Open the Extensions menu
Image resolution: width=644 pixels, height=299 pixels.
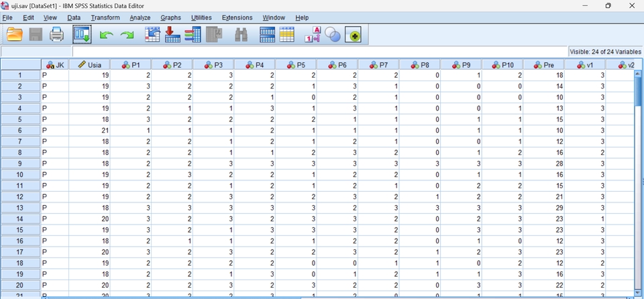(237, 17)
